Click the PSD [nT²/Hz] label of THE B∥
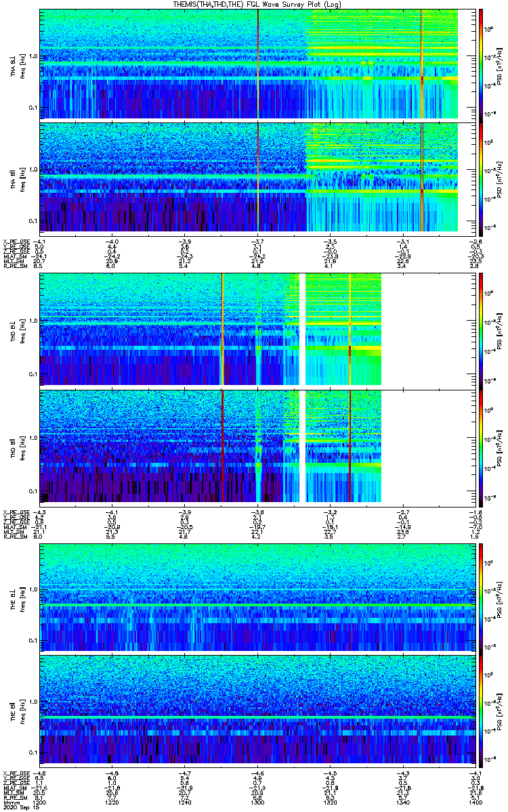Screen dimensions: 508x812 [500, 711]
